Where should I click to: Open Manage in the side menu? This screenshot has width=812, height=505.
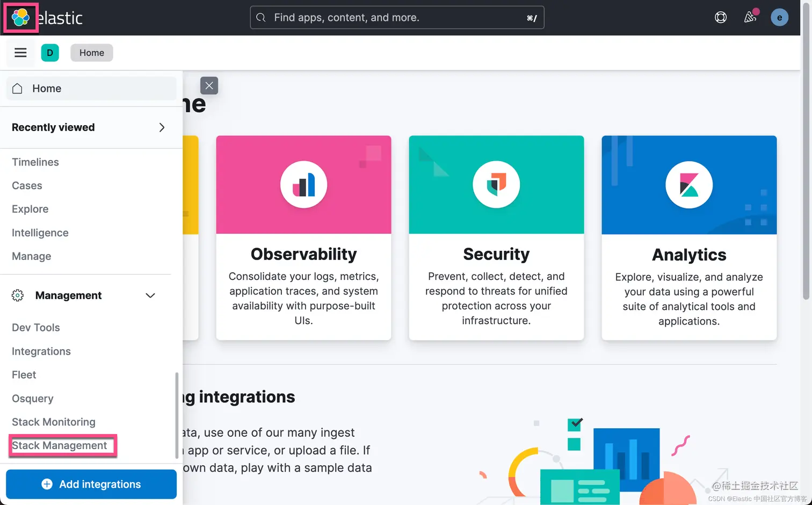[32, 257]
